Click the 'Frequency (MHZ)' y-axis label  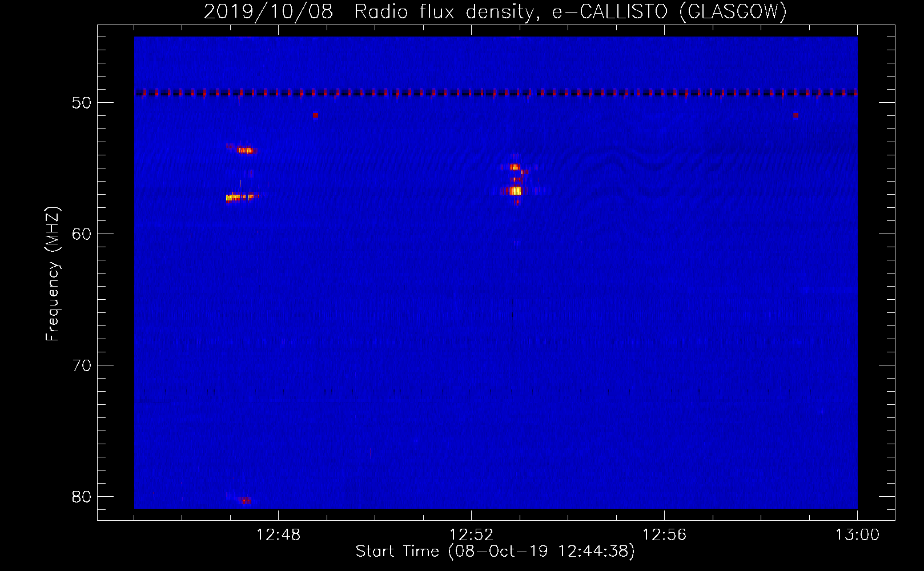click(53, 274)
